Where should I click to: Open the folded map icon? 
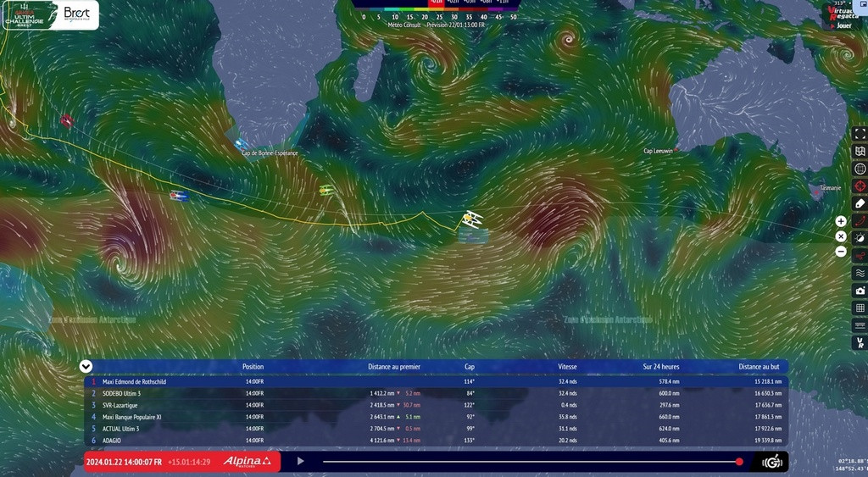(860, 151)
